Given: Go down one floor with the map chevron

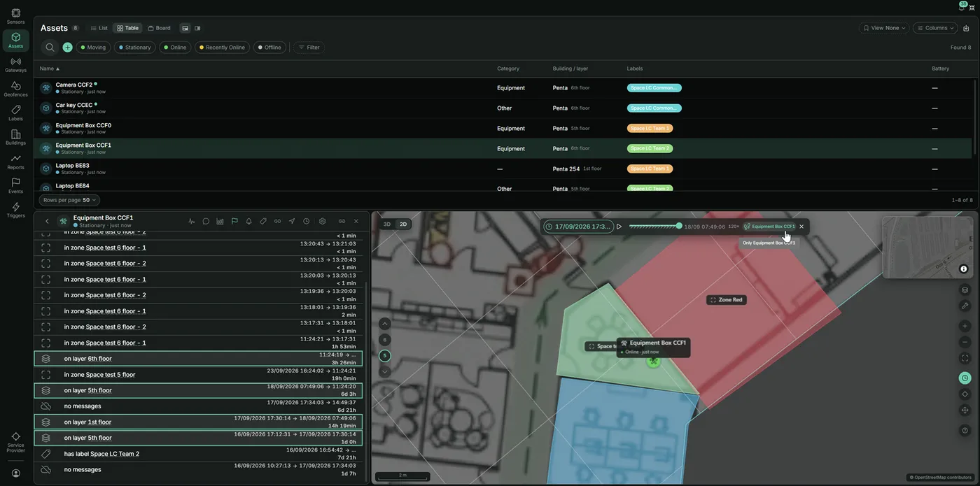Looking at the screenshot, I should coord(385,371).
